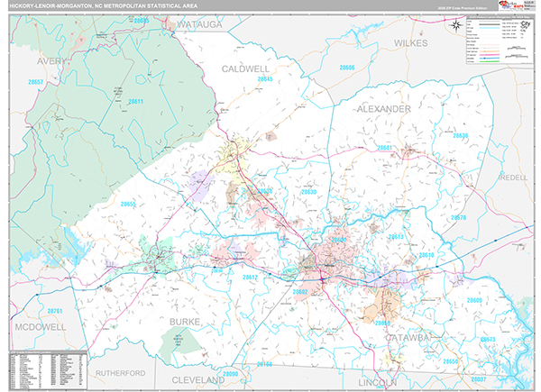This screenshot has height=392, width=541.
Task: Click the WILKES county label
Action: [x=416, y=43]
